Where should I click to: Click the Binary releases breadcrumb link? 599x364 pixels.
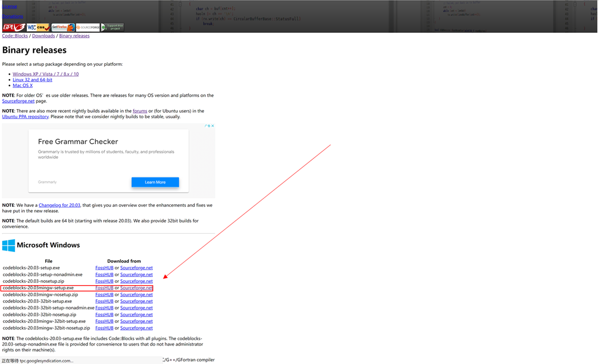point(74,36)
